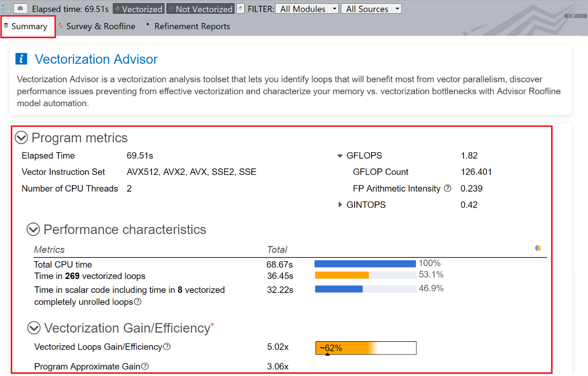Image resolution: width=588 pixels, height=376 pixels.
Task: Open the All Sources filter dropdown
Action: click(372, 9)
